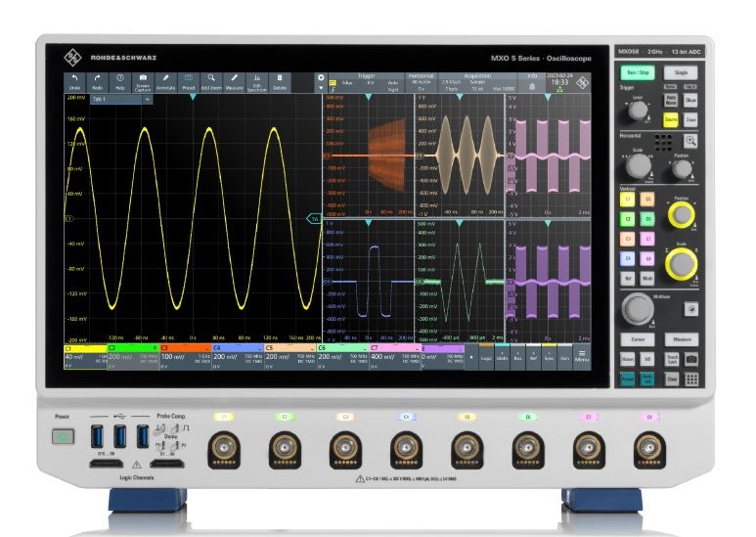
Task: Push the front-panel Cursor button
Action: [638, 339]
